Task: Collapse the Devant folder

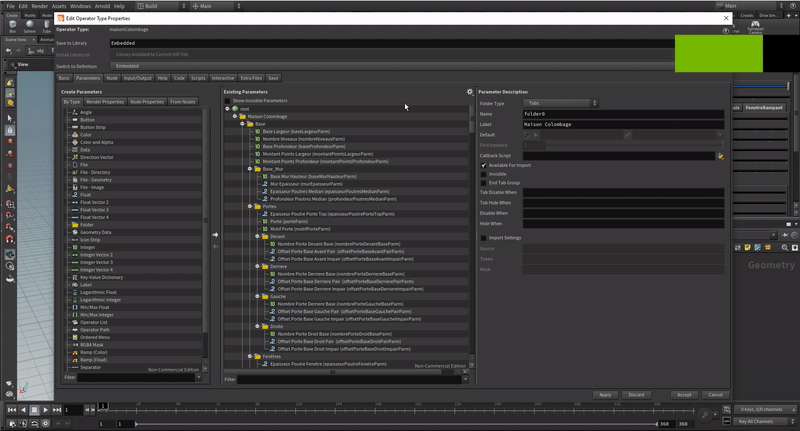Action: pos(258,236)
